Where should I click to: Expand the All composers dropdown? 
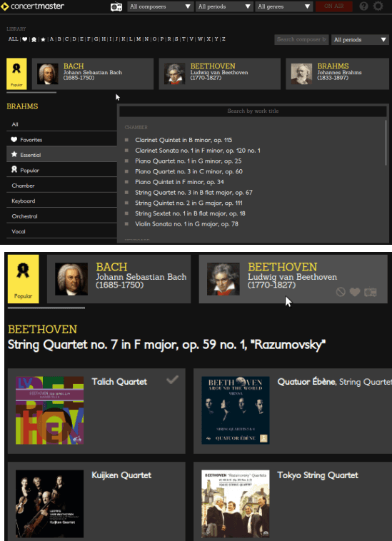coord(161,6)
